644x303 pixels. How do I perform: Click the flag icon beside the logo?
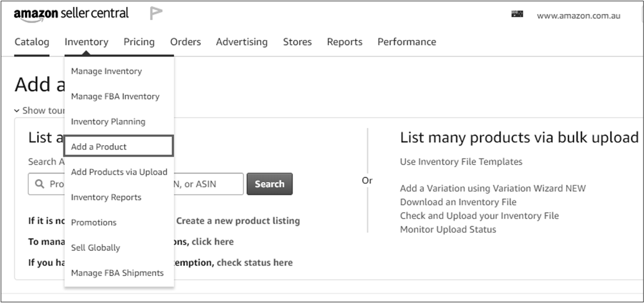click(156, 14)
